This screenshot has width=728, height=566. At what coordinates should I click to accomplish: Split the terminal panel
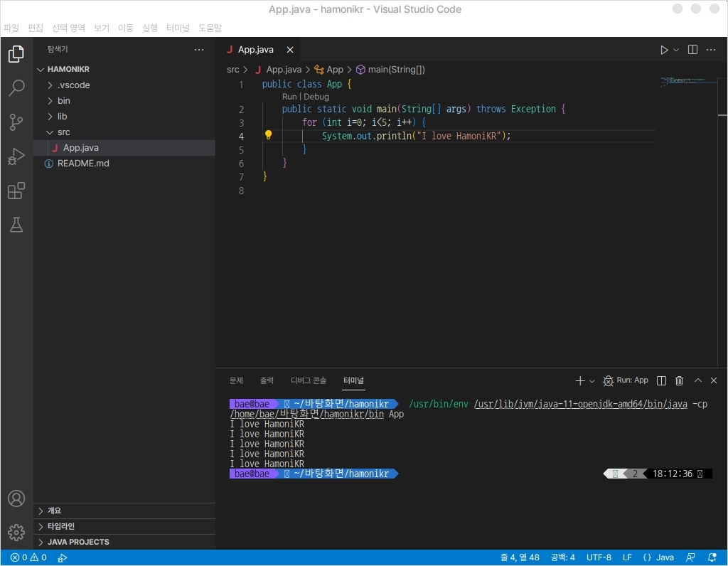point(661,381)
